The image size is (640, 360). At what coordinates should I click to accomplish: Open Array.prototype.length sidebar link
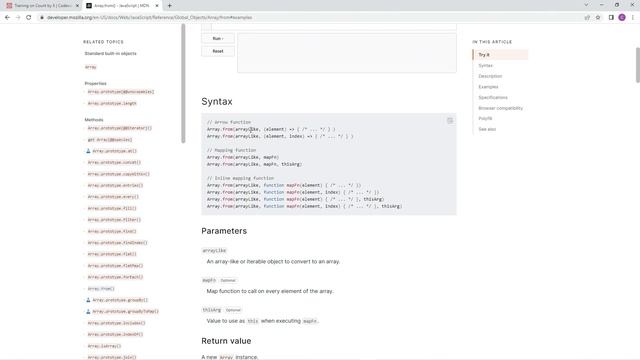(112, 103)
